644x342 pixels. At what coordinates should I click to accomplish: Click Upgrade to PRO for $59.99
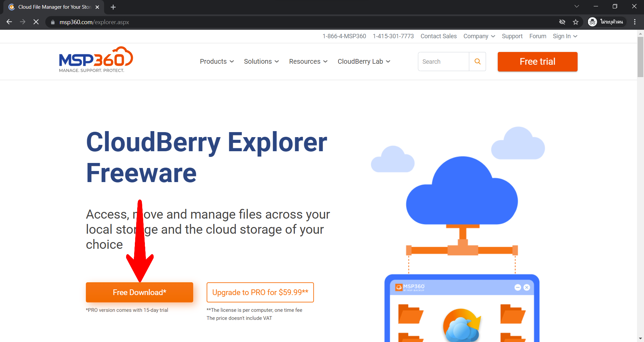[260, 292]
